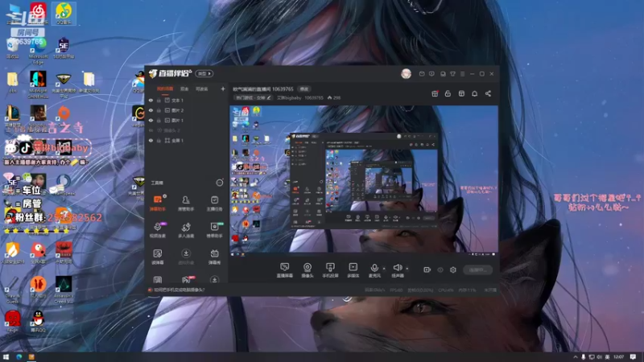
Task: Toggle visibility of layer 文本 1
Action: (x=151, y=100)
